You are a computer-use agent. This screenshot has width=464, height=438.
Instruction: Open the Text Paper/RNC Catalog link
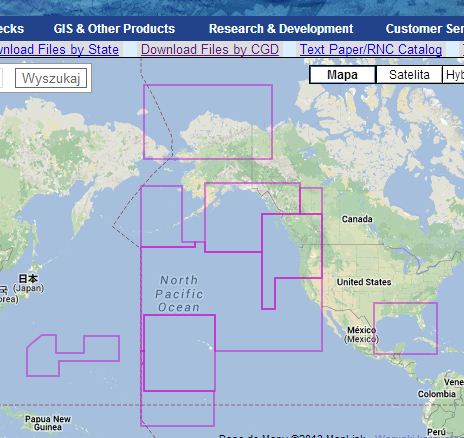371,49
